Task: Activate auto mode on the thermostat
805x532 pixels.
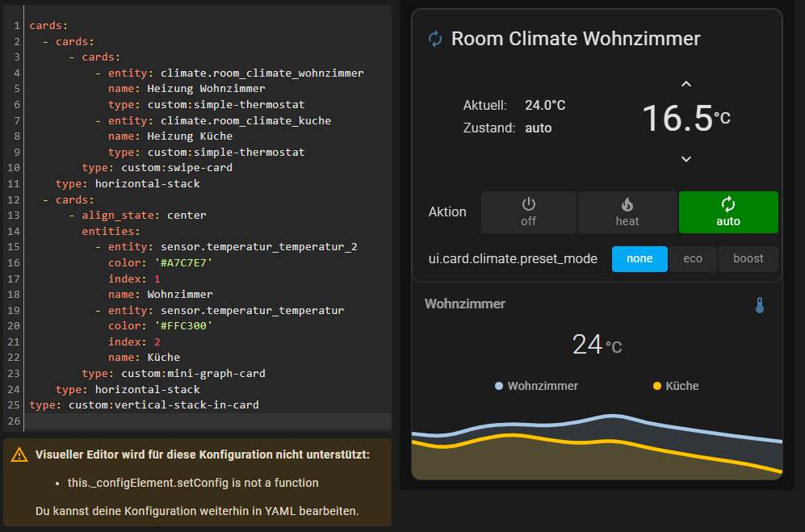Action: (728, 212)
